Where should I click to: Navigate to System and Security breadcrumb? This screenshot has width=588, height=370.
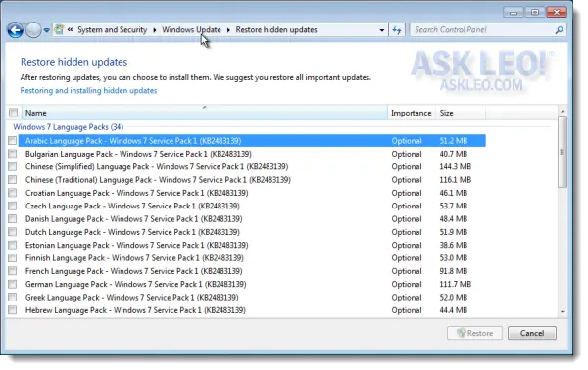(112, 30)
